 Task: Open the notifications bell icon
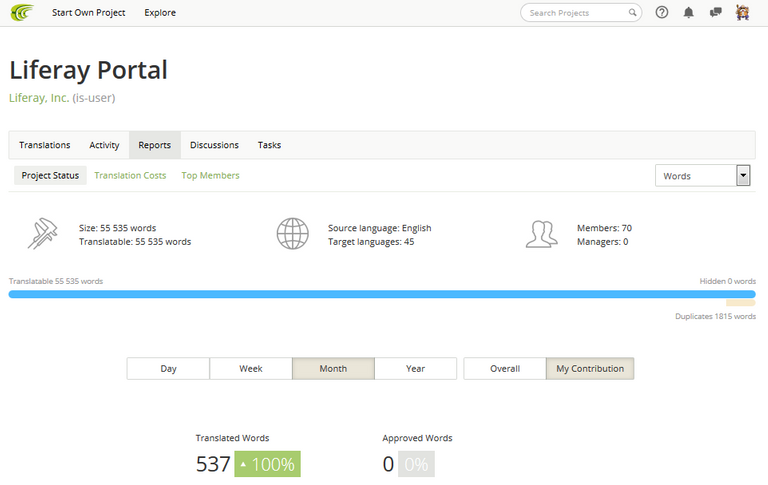click(x=689, y=12)
